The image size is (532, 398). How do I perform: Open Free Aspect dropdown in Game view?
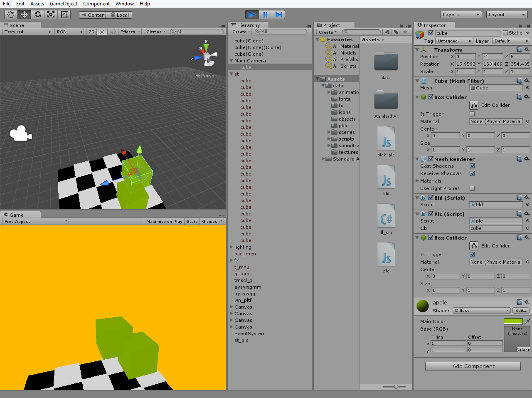(x=35, y=222)
